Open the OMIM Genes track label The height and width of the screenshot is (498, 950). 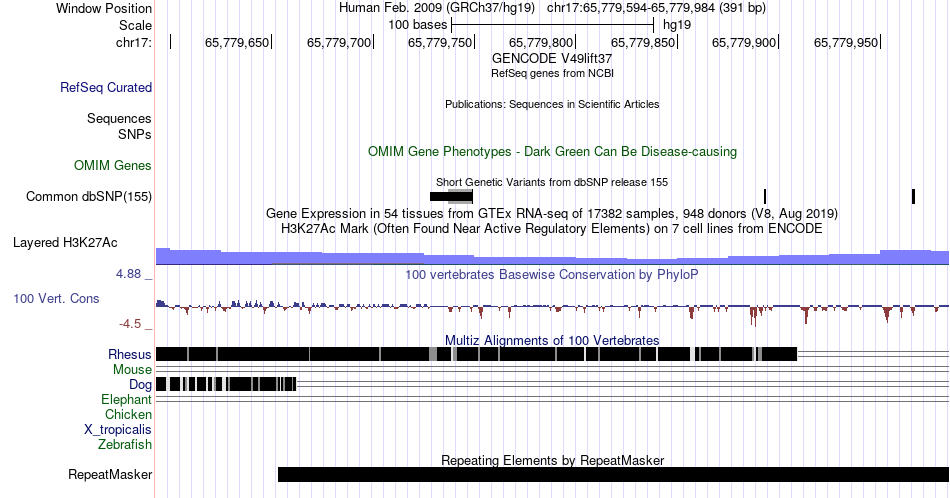tap(113, 165)
